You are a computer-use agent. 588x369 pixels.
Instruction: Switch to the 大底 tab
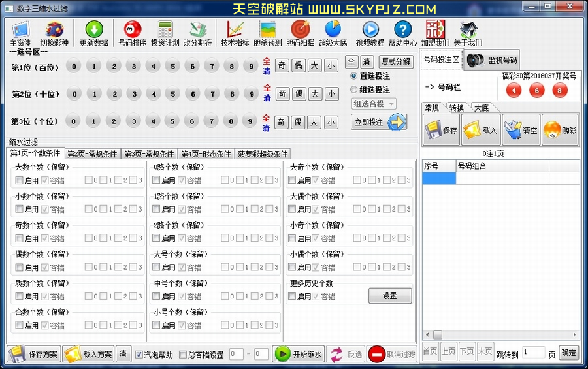(481, 108)
